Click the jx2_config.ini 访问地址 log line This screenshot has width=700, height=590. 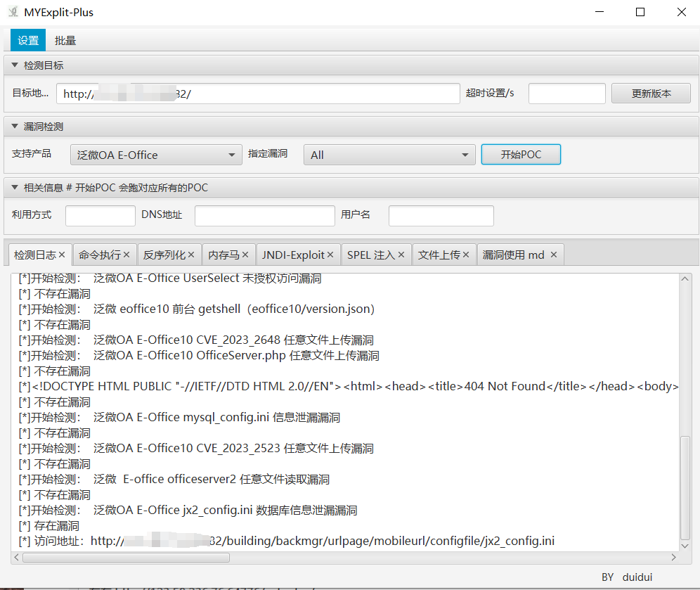pos(287,541)
